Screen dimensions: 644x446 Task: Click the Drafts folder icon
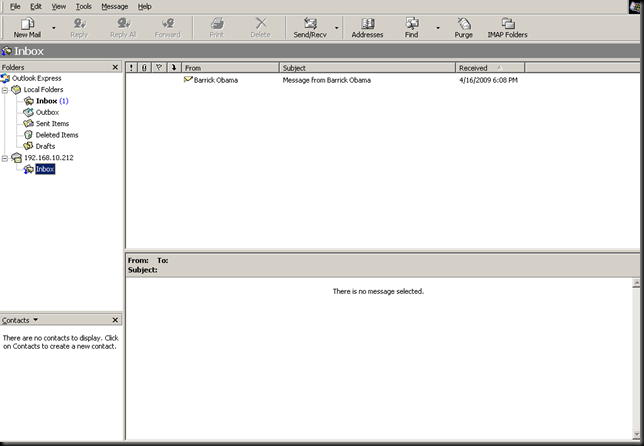[x=28, y=146]
